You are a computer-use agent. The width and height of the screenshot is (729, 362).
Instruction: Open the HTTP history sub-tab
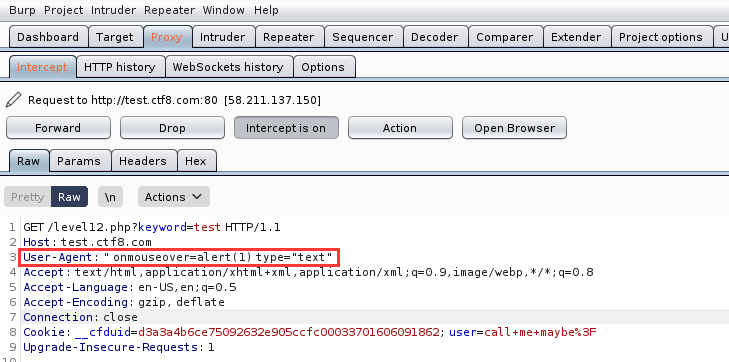(119, 67)
